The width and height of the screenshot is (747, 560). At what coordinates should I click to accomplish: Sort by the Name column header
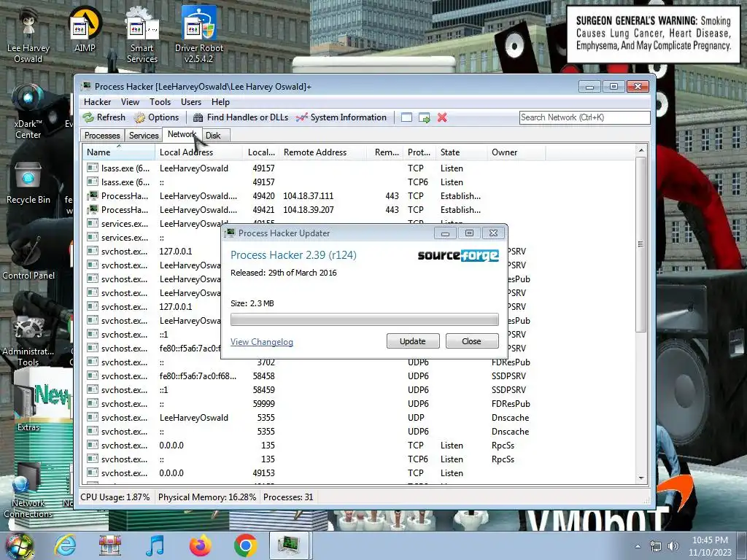tap(118, 152)
